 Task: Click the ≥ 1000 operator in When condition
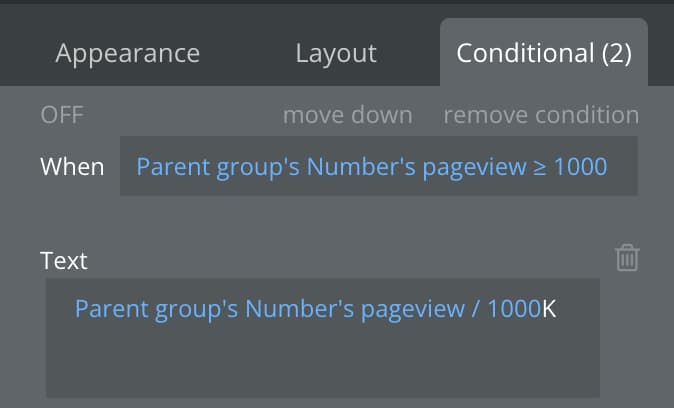pyautogui.click(x=570, y=166)
